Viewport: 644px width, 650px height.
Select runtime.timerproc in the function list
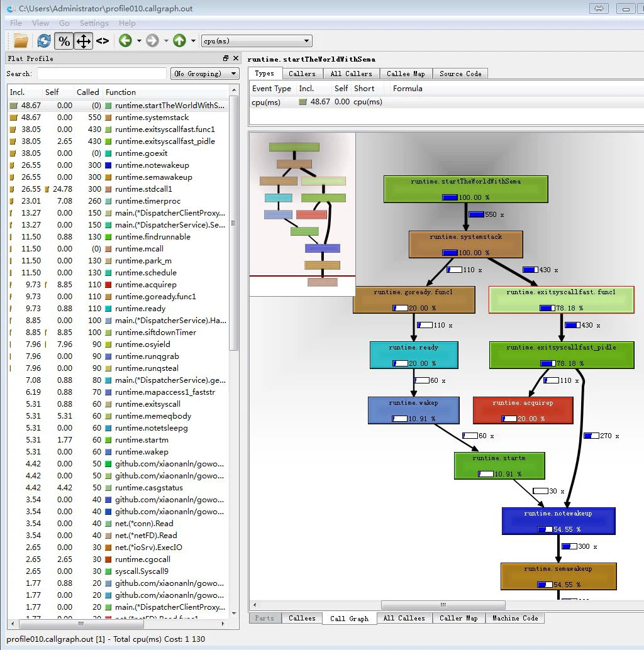(x=148, y=201)
